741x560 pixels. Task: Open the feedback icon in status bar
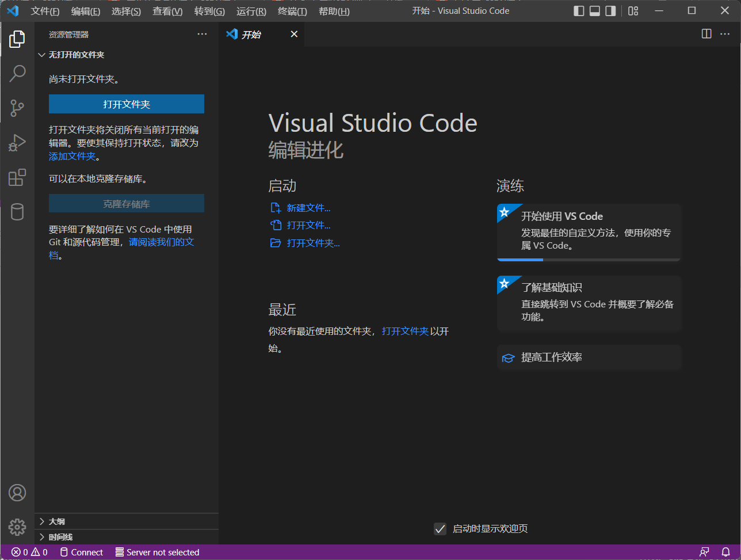coord(704,552)
